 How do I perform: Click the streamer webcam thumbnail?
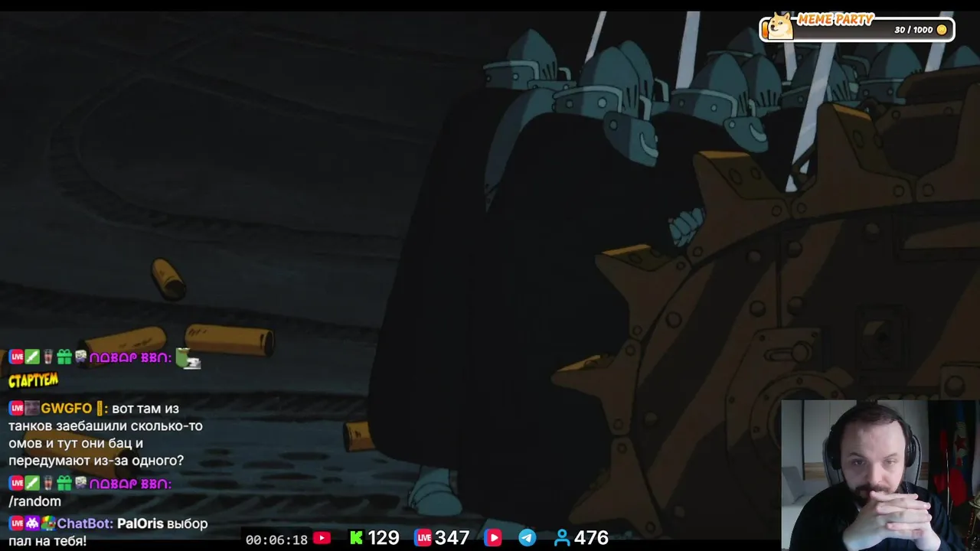[880, 474]
